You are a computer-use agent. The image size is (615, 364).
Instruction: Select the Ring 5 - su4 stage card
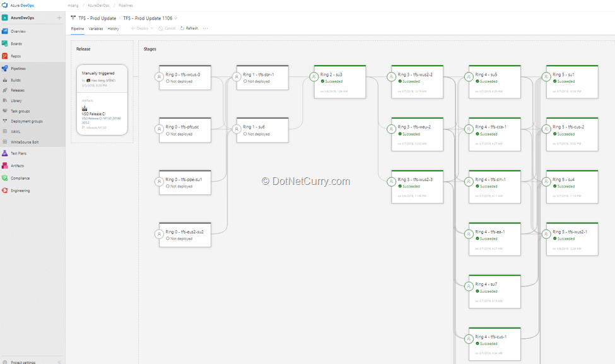tap(572, 187)
